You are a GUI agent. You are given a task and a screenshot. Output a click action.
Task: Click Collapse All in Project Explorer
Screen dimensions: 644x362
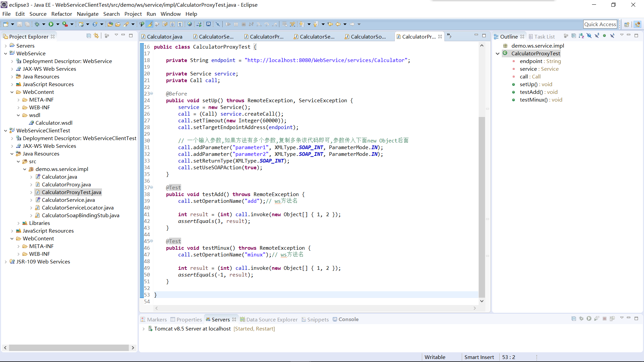click(89, 36)
